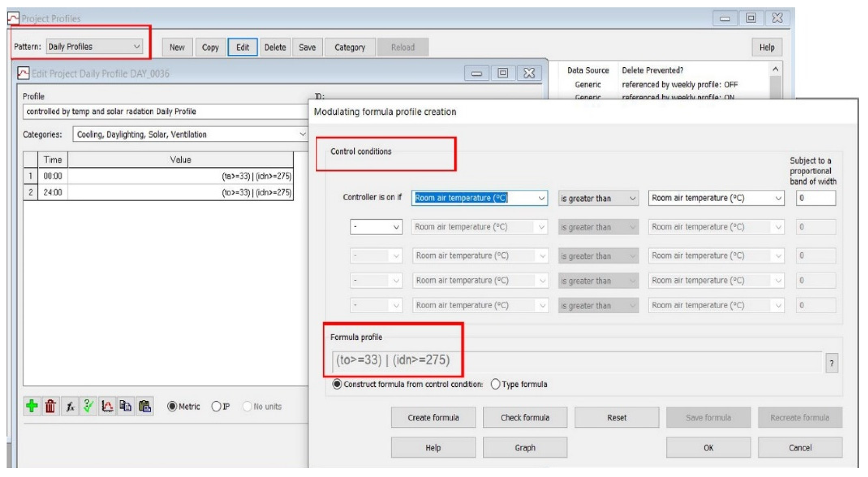Image resolution: width=868 pixels, height=477 pixels.
Task: Click the first proportional band width field
Action: click(815, 198)
